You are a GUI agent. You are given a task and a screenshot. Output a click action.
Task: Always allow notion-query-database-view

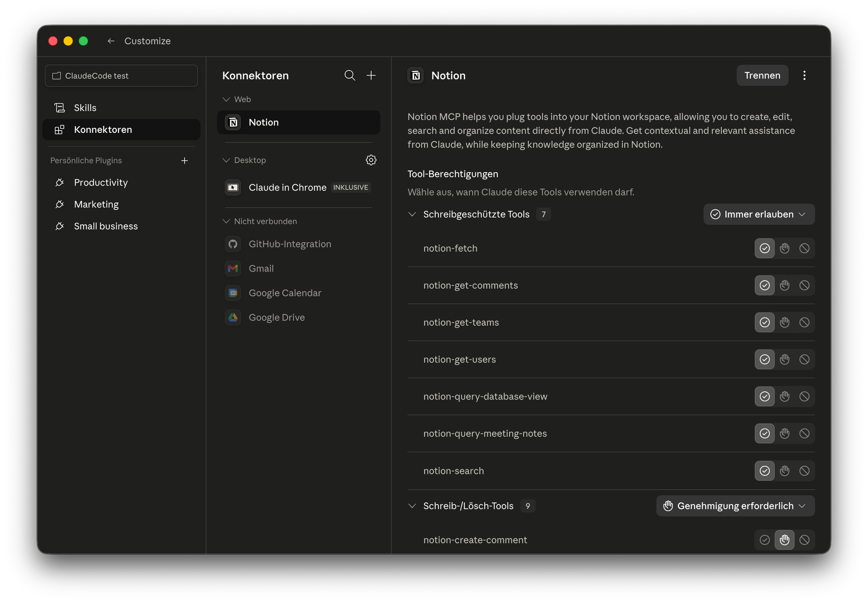765,396
